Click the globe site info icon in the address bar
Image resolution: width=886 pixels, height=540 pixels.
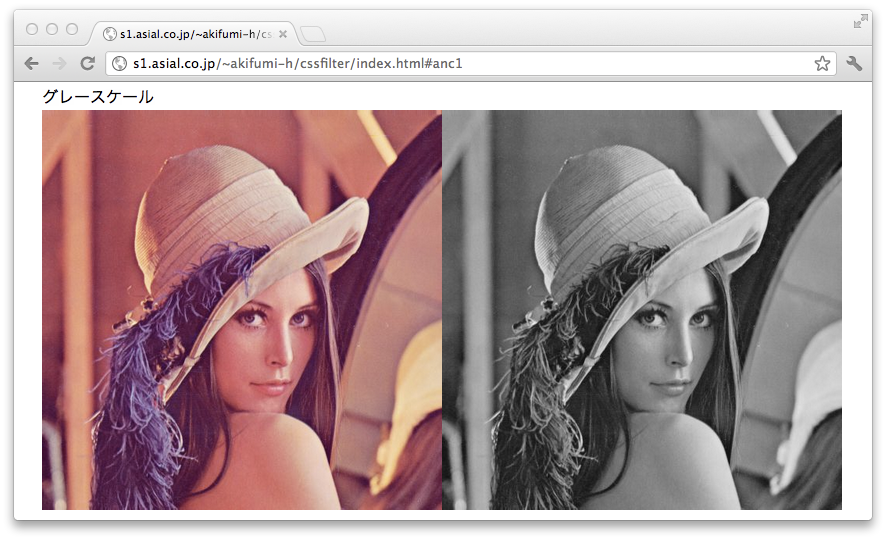click(120, 64)
